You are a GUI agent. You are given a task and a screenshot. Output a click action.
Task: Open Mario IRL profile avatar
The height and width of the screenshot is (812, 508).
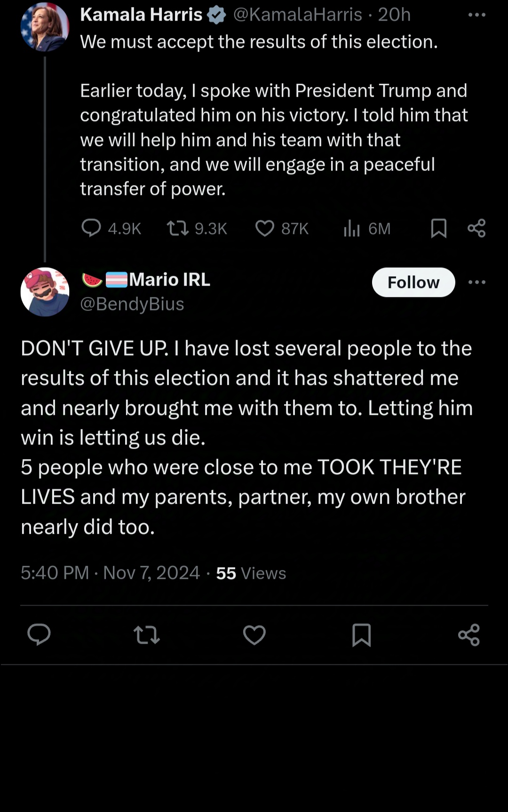[x=45, y=292]
